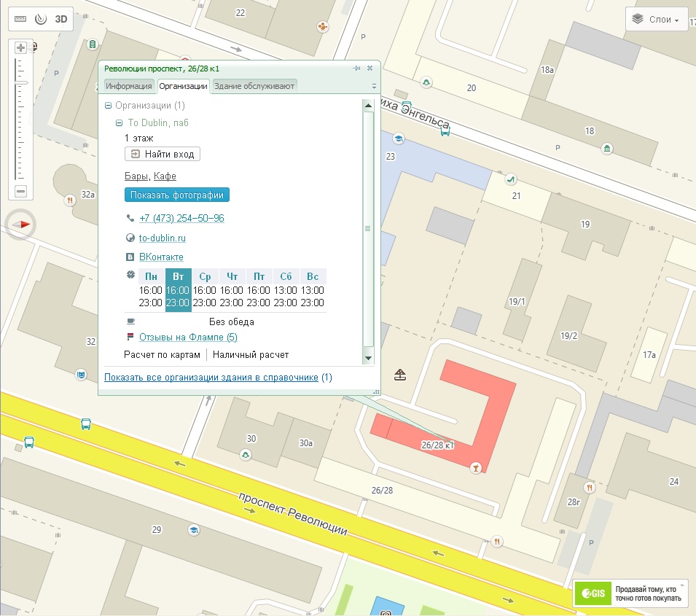Viewport: 696px width, 616px height.
Task: Click the marker below building 30
Action: (x=246, y=455)
